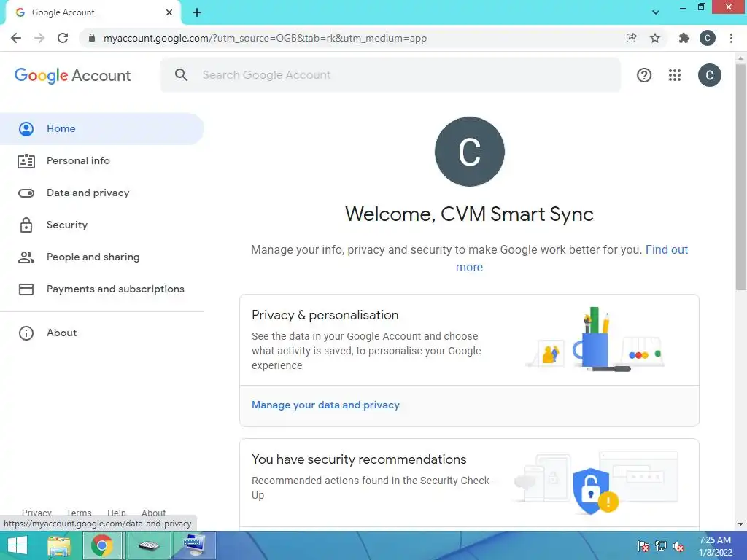This screenshot has height=560, width=747.
Task: Click the About info circle icon
Action: click(26, 332)
